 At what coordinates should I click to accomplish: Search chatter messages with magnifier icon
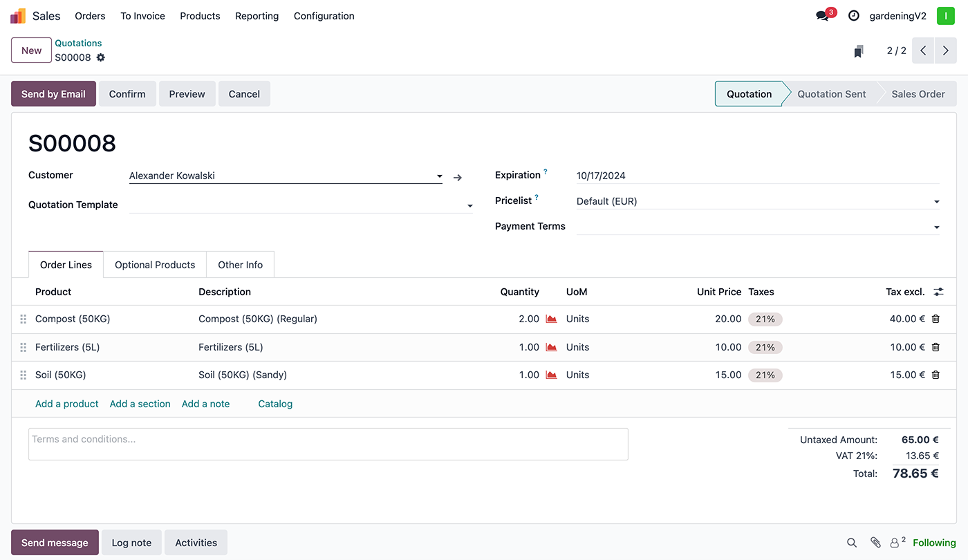[x=852, y=543]
